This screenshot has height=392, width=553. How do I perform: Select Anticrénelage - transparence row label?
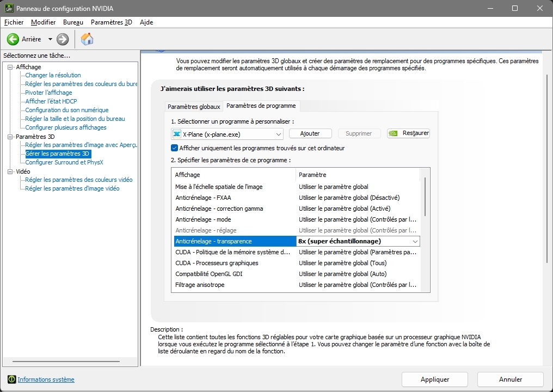[213, 241]
